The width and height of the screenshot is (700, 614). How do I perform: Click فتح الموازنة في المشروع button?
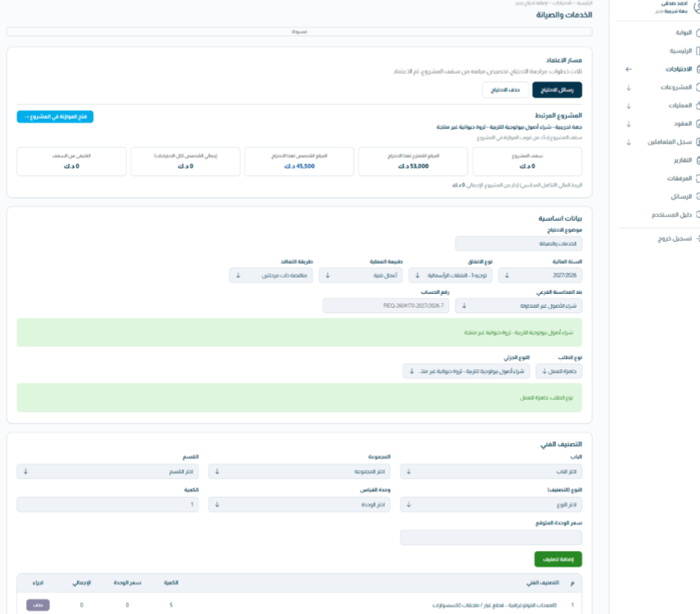coord(55,117)
